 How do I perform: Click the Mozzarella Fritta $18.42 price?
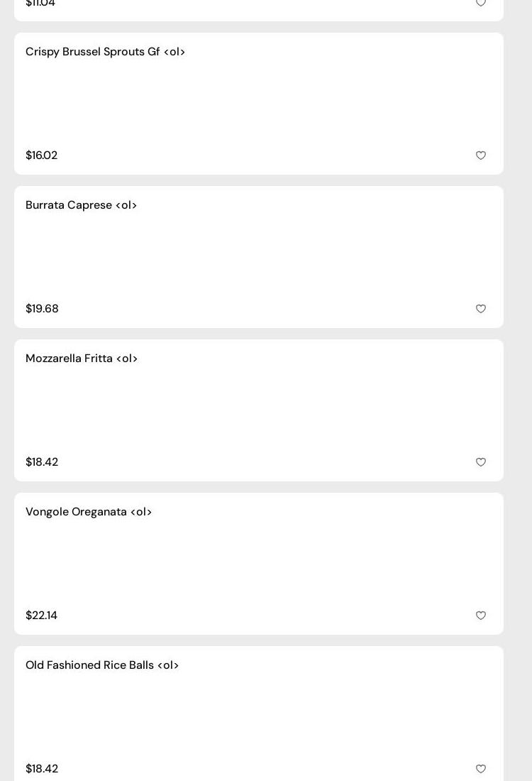[42, 462]
